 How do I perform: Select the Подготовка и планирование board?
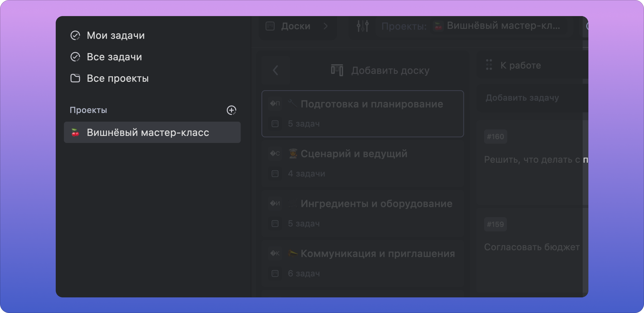[363, 114]
